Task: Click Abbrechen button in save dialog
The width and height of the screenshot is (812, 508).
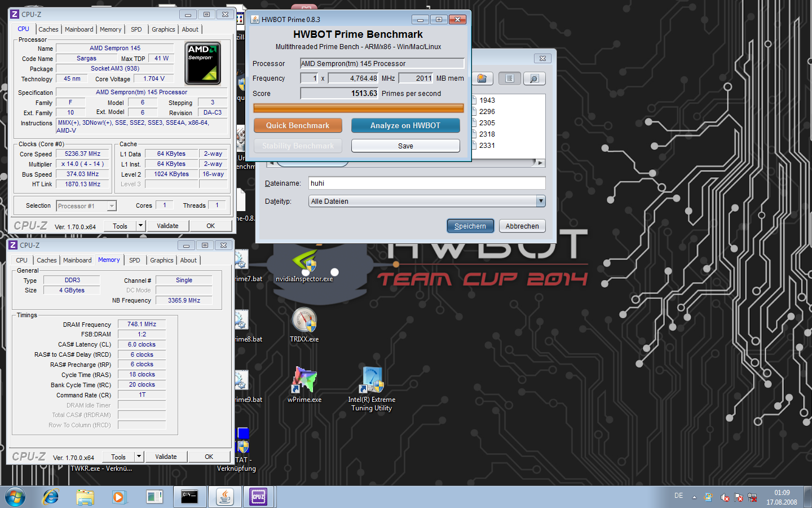Action: point(522,226)
